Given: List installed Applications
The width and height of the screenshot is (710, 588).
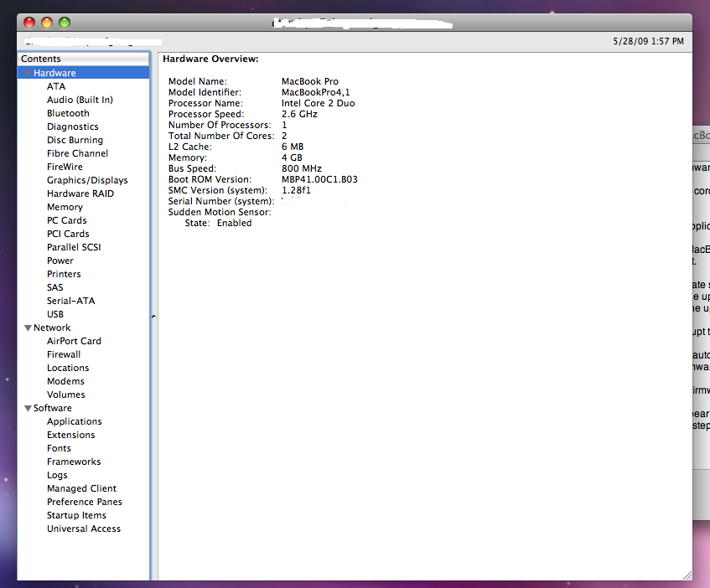Looking at the screenshot, I should (x=75, y=421).
